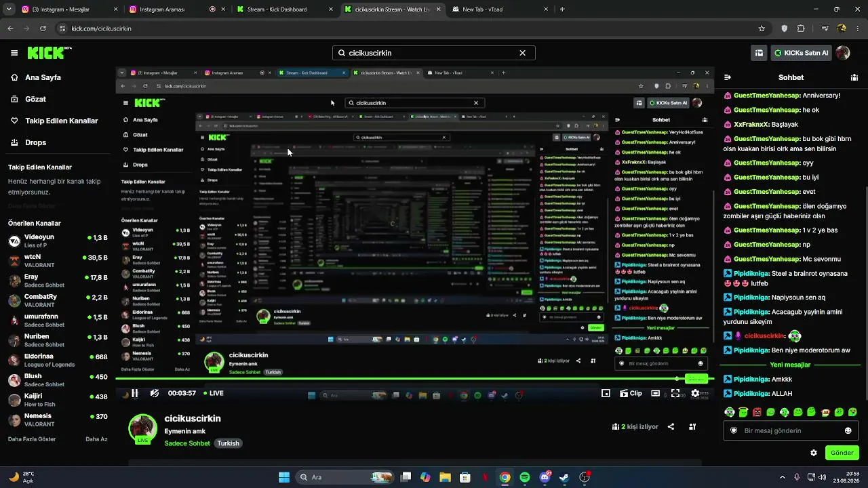
Task: Pause the live stream
Action: [134, 393]
